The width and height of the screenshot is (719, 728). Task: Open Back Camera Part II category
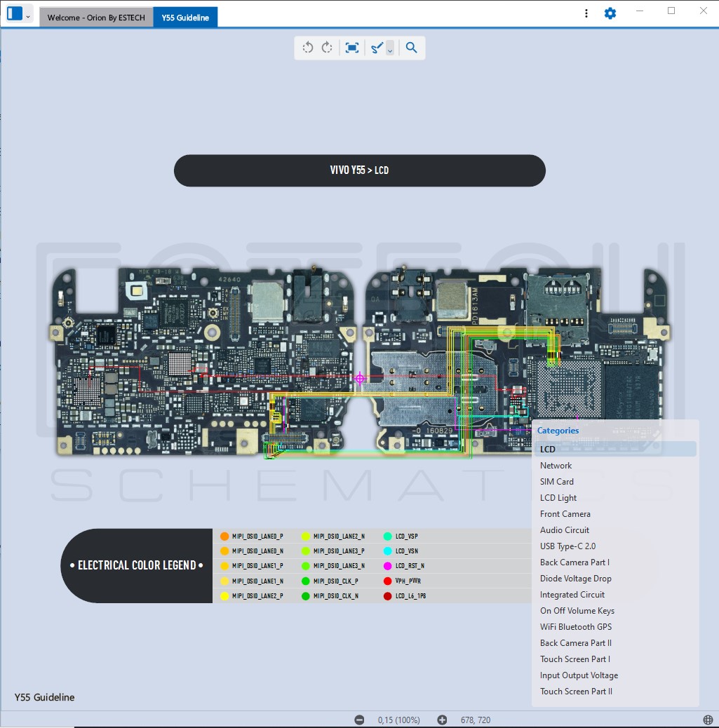(x=615, y=643)
